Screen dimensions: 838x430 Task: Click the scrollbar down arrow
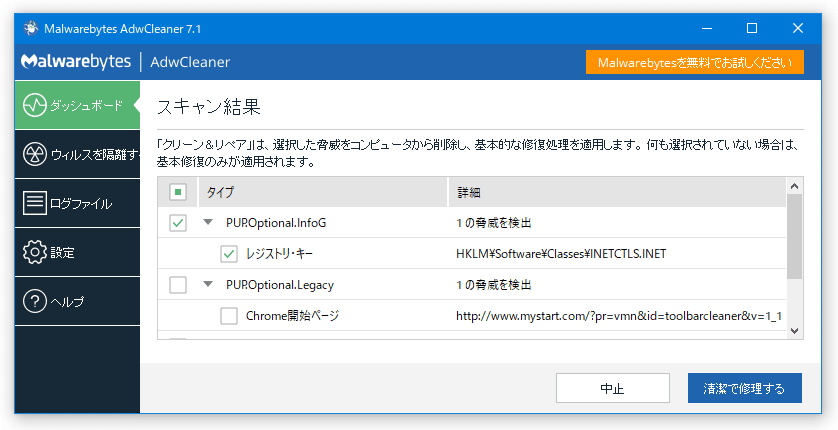794,331
